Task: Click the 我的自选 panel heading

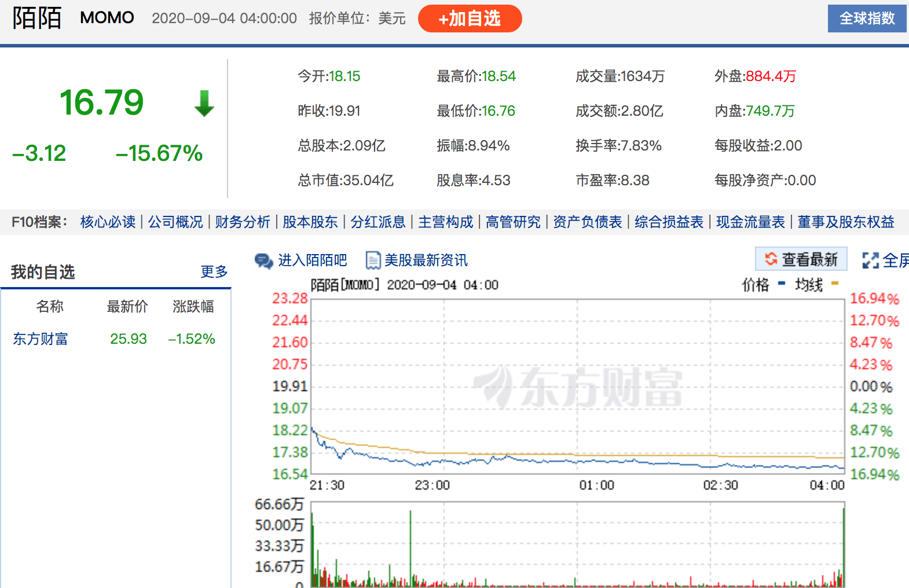Action: pyautogui.click(x=43, y=272)
